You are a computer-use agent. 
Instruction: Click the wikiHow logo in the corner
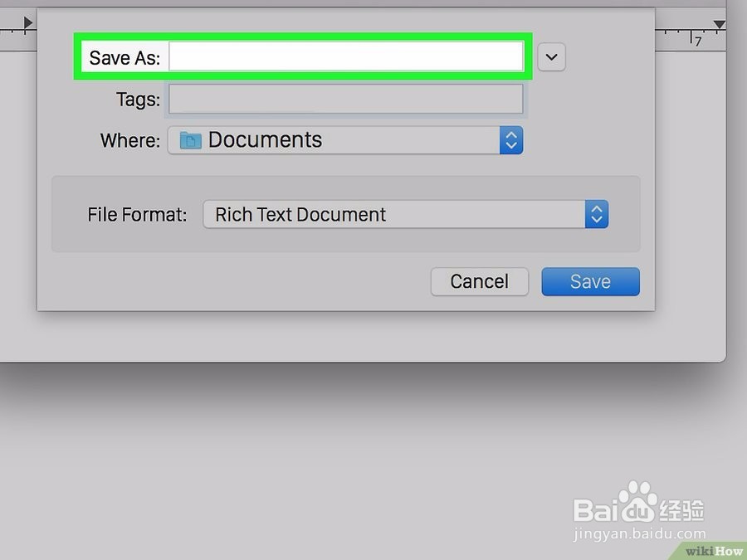714,551
